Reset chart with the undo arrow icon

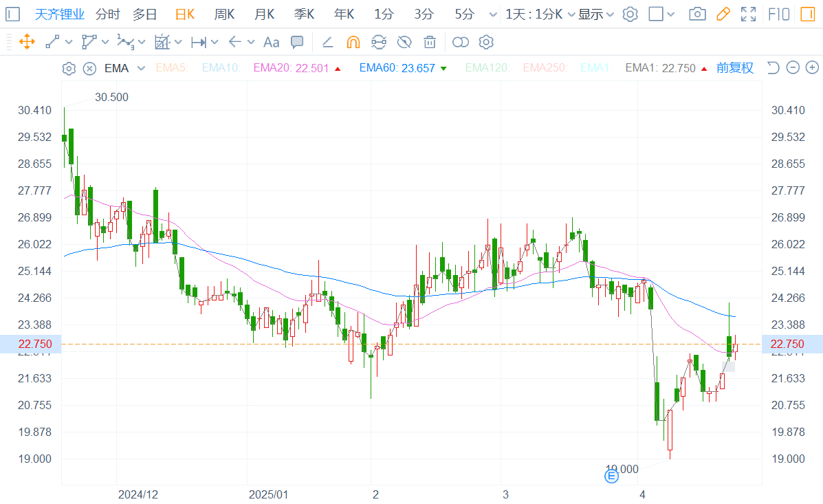[773, 67]
